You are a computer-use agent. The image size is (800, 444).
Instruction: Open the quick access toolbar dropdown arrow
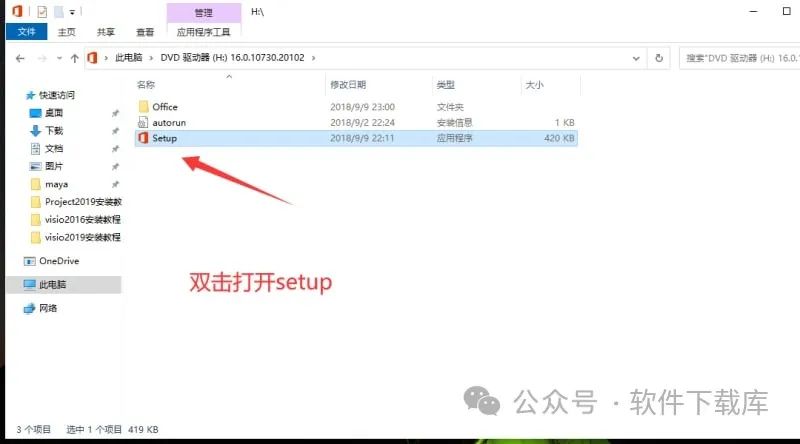[72, 12]
